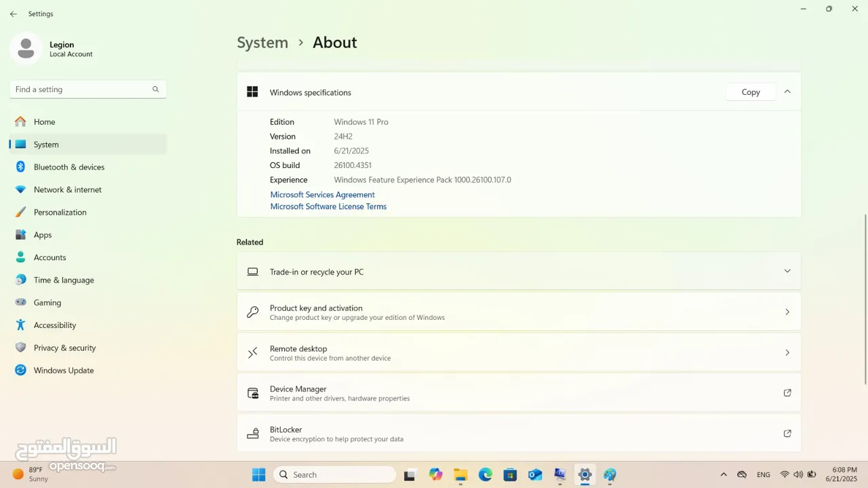This screenshot has width=868, height=488.
Task: Go to Network & internet settings
Action: 88,190
